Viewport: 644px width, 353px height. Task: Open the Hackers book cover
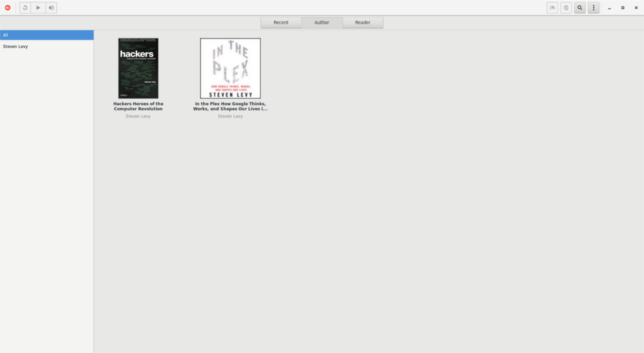click(138, 68)
